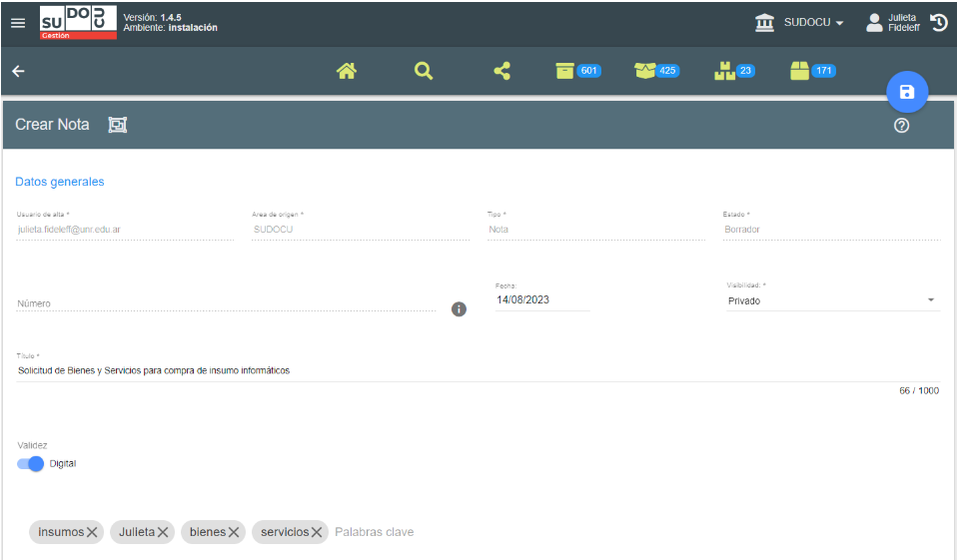Open the package tray showing 171
The height and width of the screenshot is (560, 957).
(811, 71)
